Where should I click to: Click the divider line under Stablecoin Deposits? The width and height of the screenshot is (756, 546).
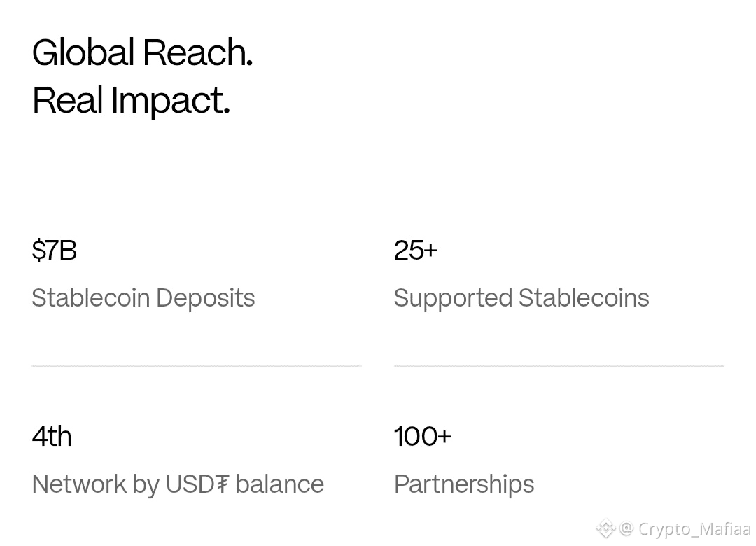(x=197, y=365)
